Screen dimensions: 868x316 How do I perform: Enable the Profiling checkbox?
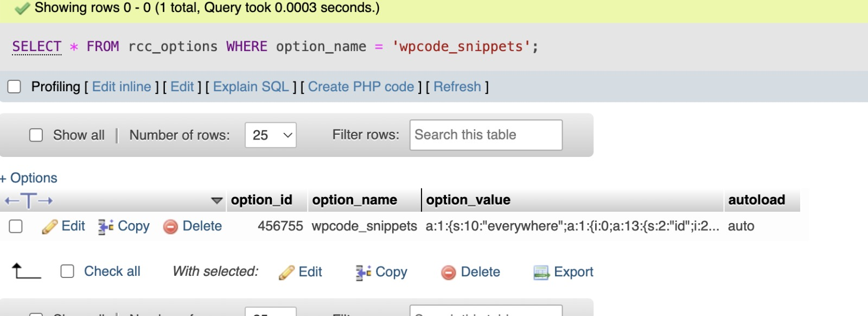click(x=14, y=87)
